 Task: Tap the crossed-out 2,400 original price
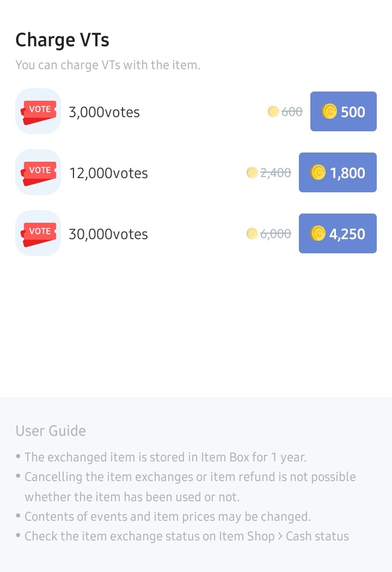point(275,173)
